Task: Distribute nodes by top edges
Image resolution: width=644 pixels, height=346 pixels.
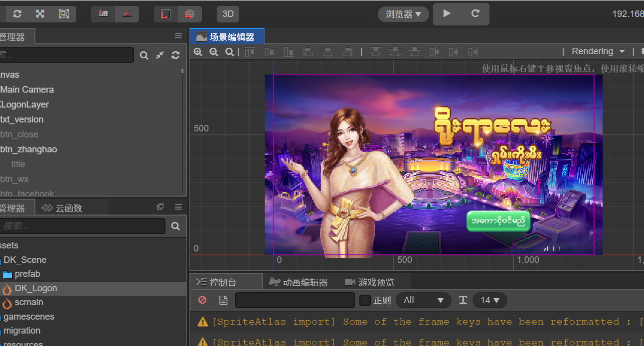Action: coord(375,52)
